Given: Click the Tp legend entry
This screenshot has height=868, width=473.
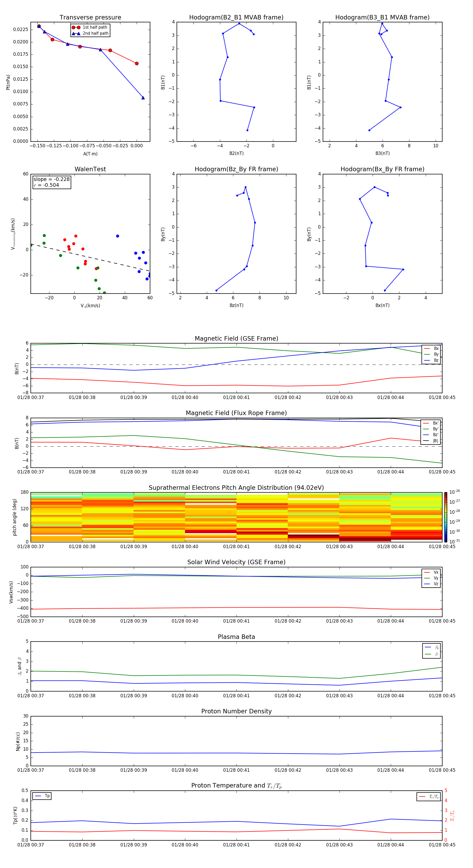Looking at the screenshot, I should pos(42,796).
